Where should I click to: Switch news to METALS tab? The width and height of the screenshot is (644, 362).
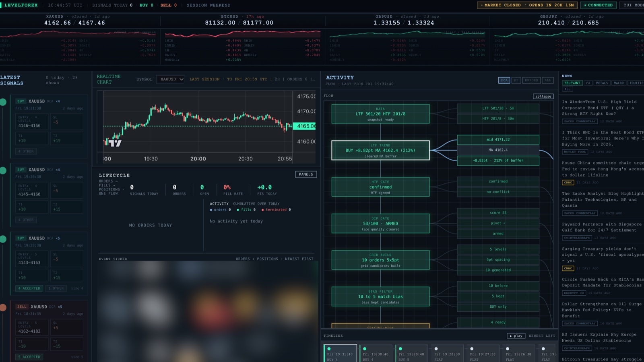[x=602, y=83]
